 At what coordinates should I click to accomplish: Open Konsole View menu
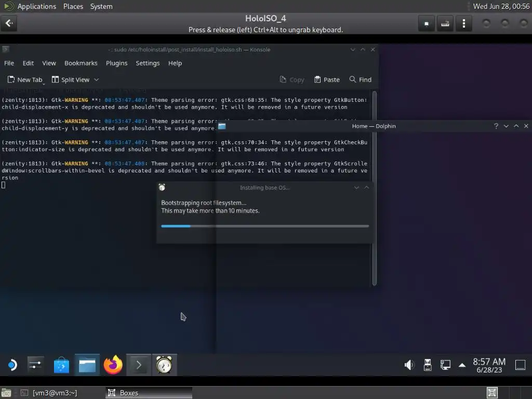[x=49, y=63]
